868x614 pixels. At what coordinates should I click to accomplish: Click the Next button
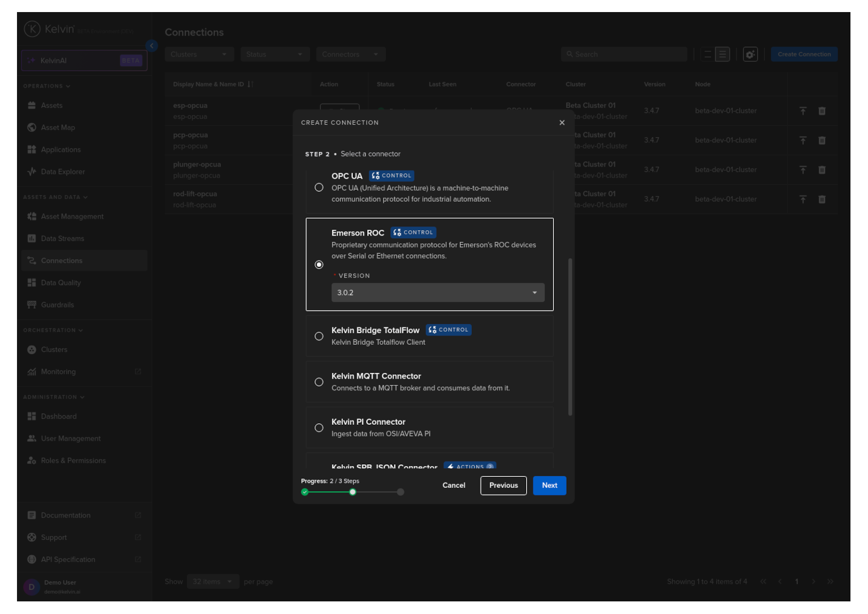(549, 486)
